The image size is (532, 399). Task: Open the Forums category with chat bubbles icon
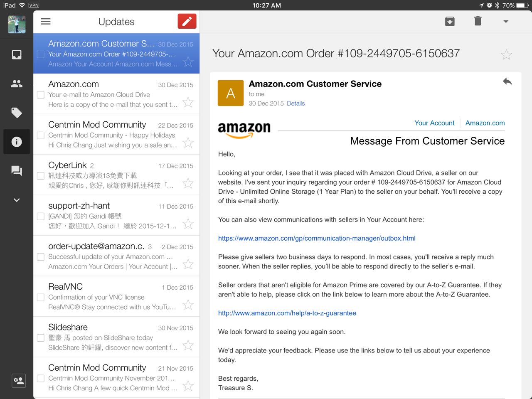pos(17,171)
